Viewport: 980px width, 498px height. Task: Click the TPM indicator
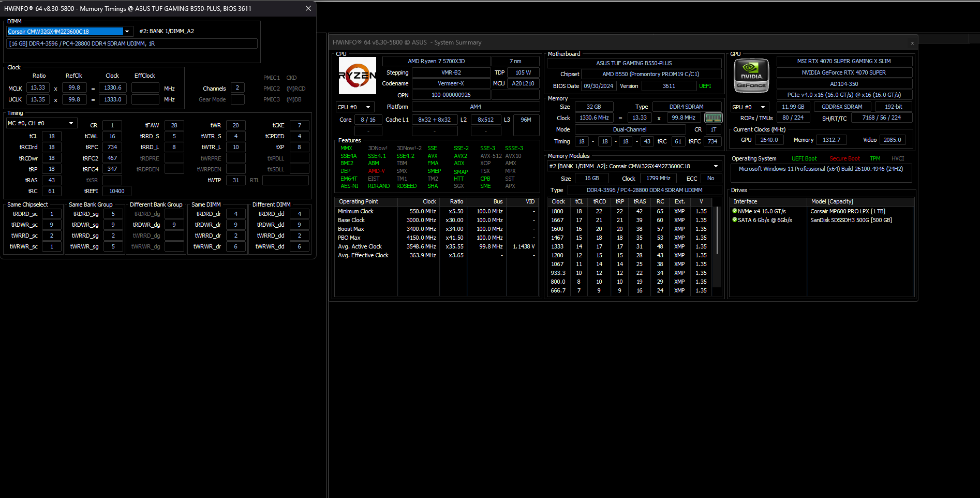click(x=875, y=158)
